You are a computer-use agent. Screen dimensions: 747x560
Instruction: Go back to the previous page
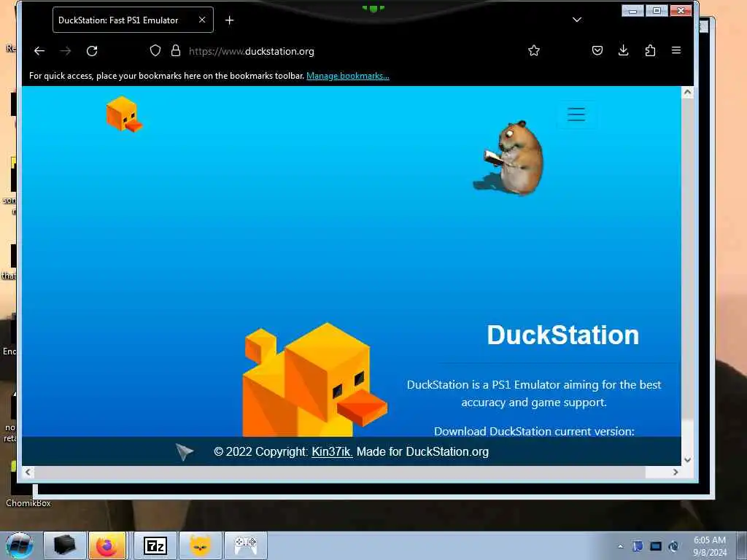[39, 51]
